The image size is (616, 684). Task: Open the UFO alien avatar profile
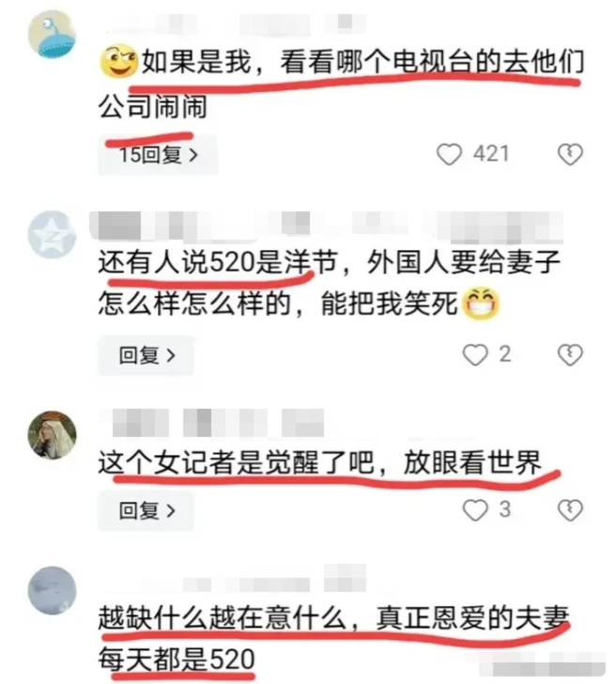(52, 35)
